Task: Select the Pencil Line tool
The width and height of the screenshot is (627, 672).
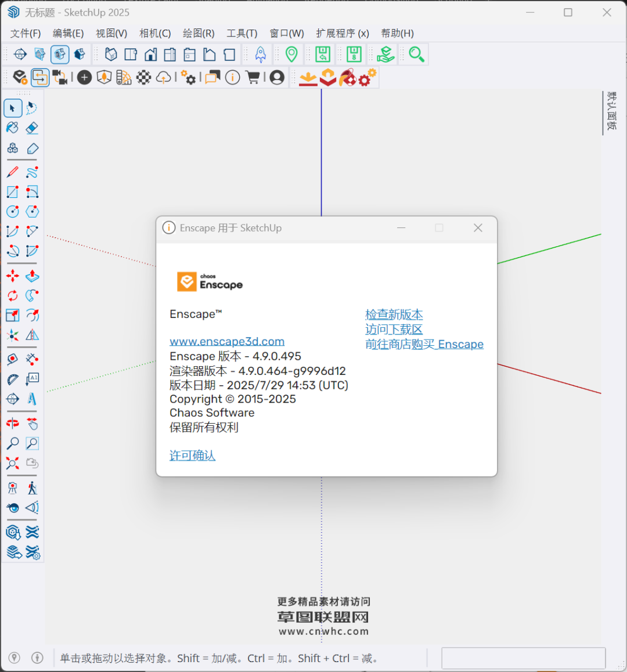Action: point(12,172)
